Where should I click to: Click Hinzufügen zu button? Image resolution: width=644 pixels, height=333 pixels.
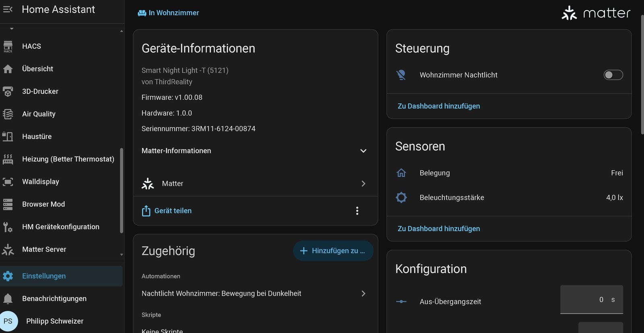point(333,251)
